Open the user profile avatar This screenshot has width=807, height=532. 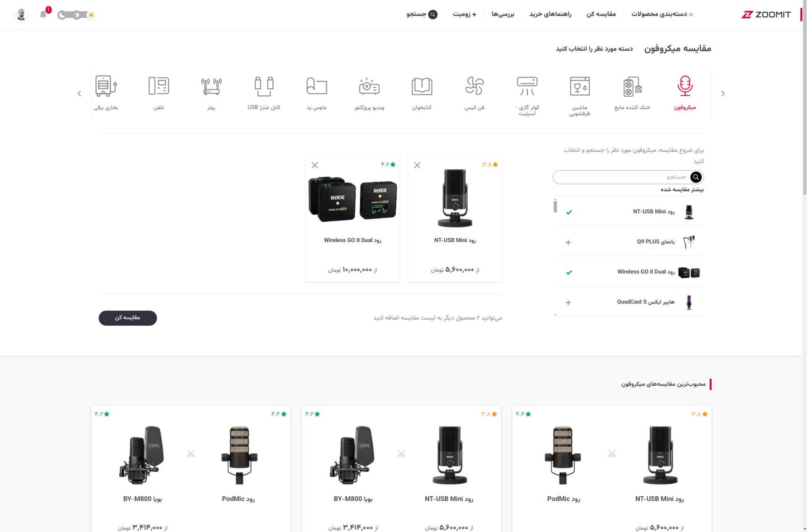[21, 15]
